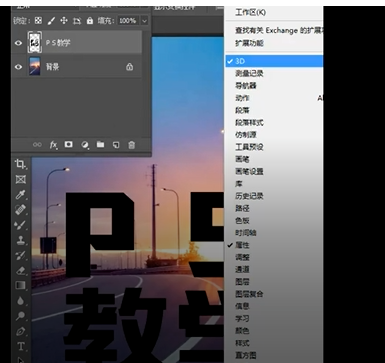This screenshot has height=363, width=385.
Task: Select the Eyedropper tool
Action: point(21,195)
